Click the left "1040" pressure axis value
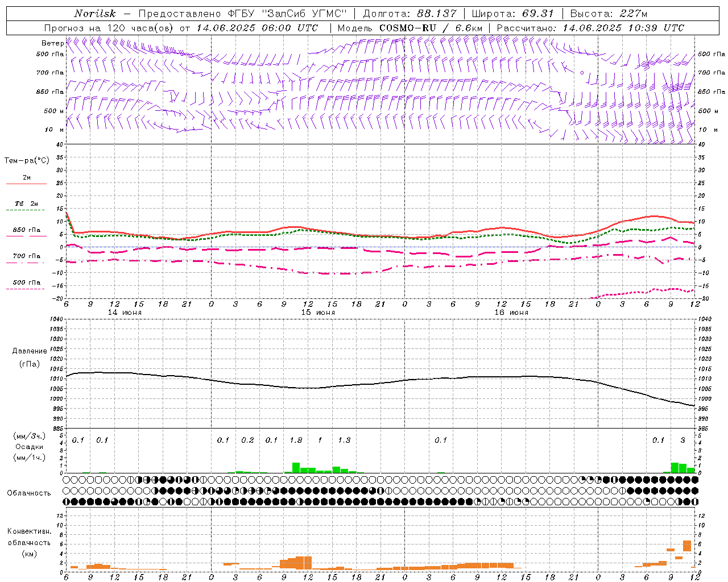This screenshot has height=582, width=728. (55, 319)
